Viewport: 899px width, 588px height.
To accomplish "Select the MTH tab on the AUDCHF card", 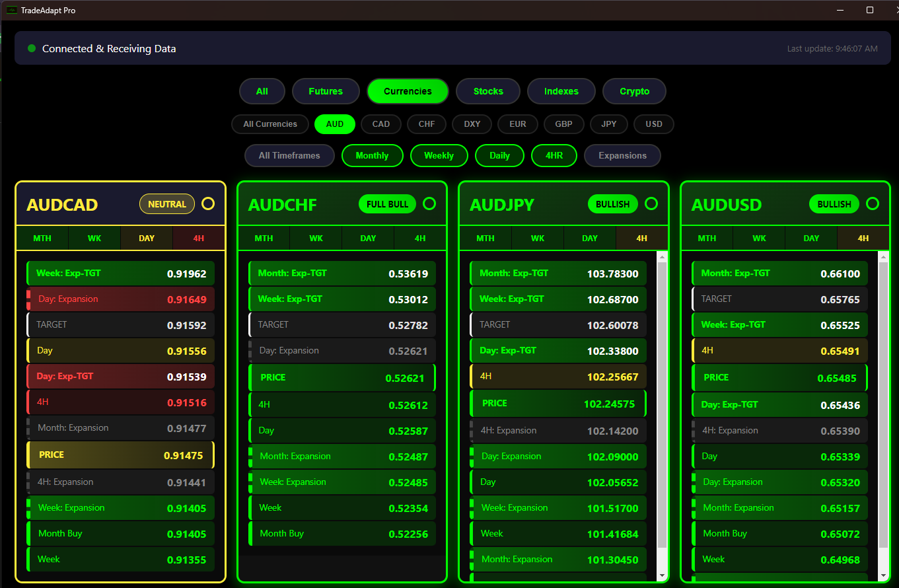I will [x=264, y=238].
